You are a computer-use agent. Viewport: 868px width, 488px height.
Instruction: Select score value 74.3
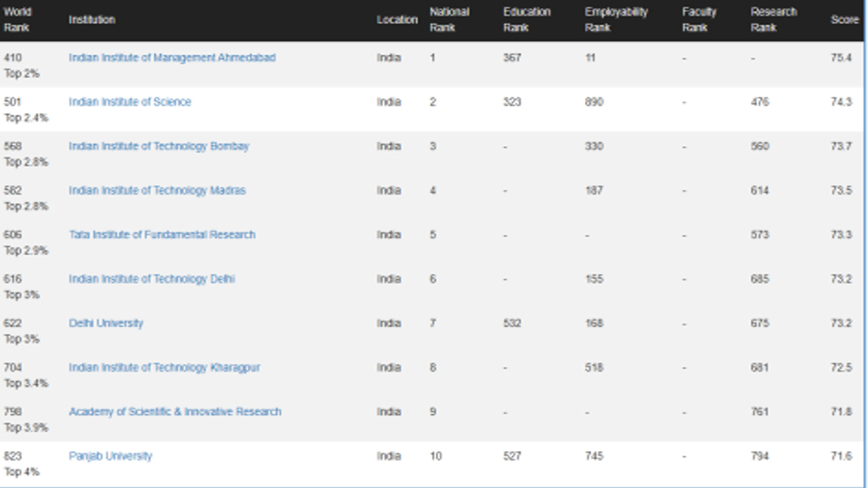coord(841,102)
